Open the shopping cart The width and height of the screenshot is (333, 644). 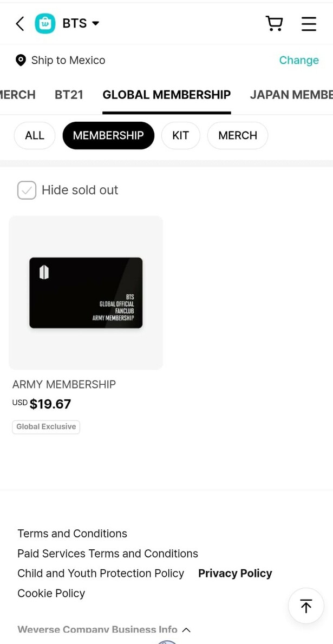pos(274,23)
